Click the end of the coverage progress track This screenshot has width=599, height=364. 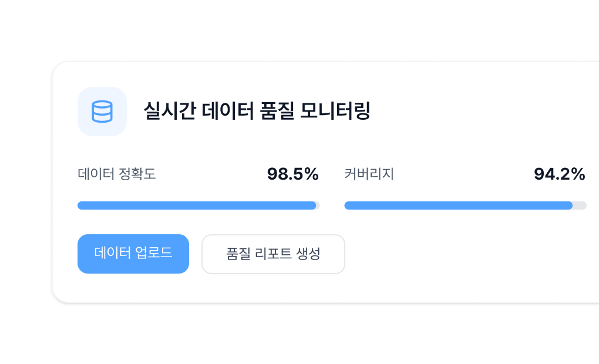pyautogui.click(x=581, y=205)
